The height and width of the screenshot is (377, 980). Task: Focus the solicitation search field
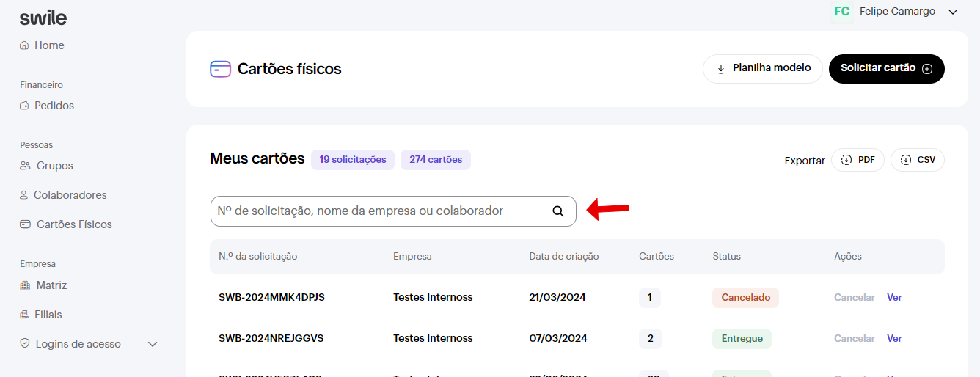[393, 211]
